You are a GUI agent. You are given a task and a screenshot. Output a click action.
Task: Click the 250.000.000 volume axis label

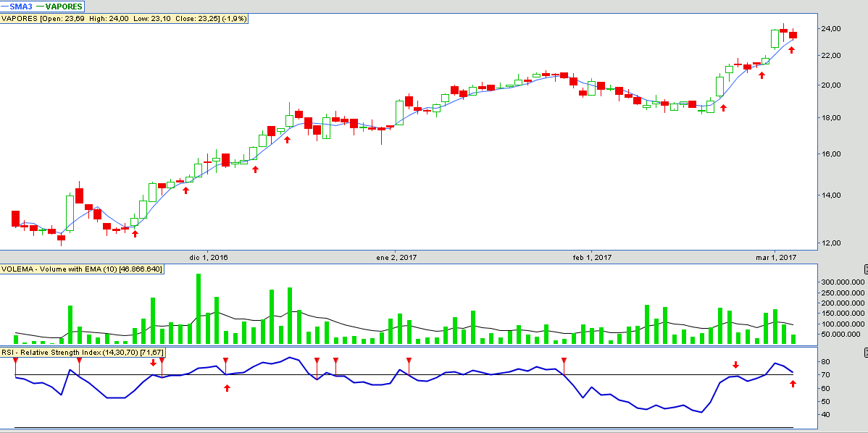click(843, 292)
